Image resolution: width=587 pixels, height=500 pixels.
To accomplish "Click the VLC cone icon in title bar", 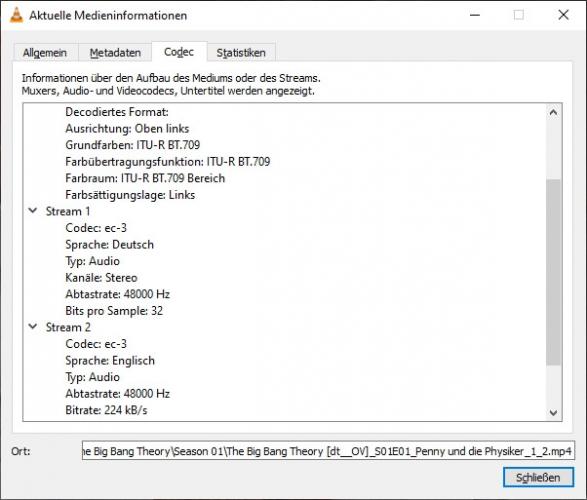I will [16, 15].
